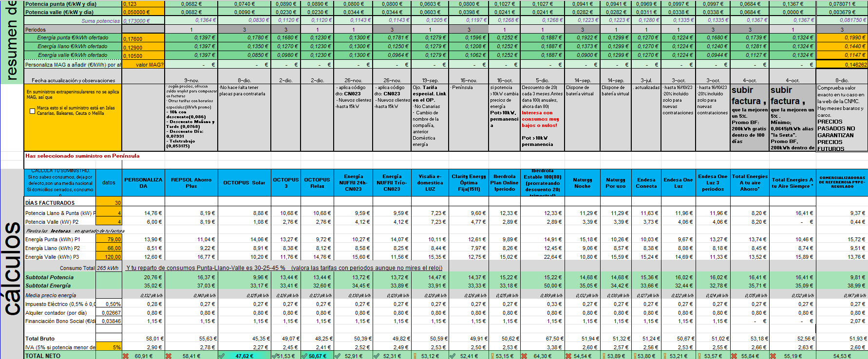
Task: Click the 'Naturgy Por uso' column header
Action: (x=616, y=183)
